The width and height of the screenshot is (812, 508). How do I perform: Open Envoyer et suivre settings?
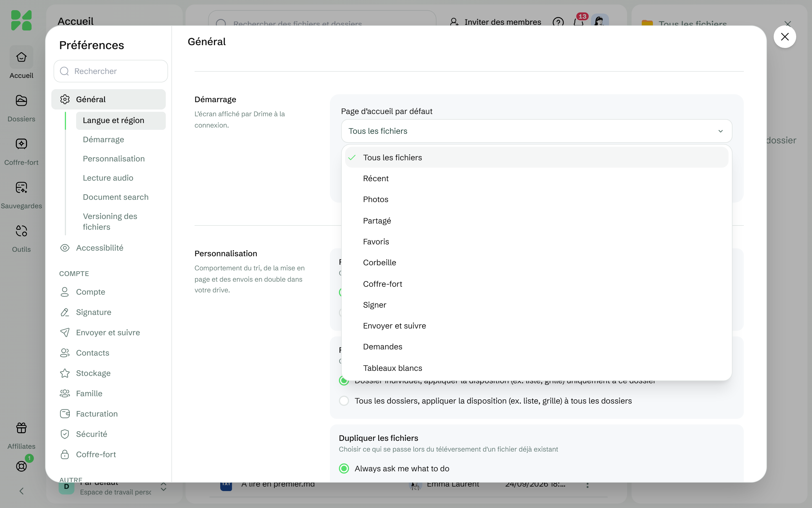coord(108,333)
